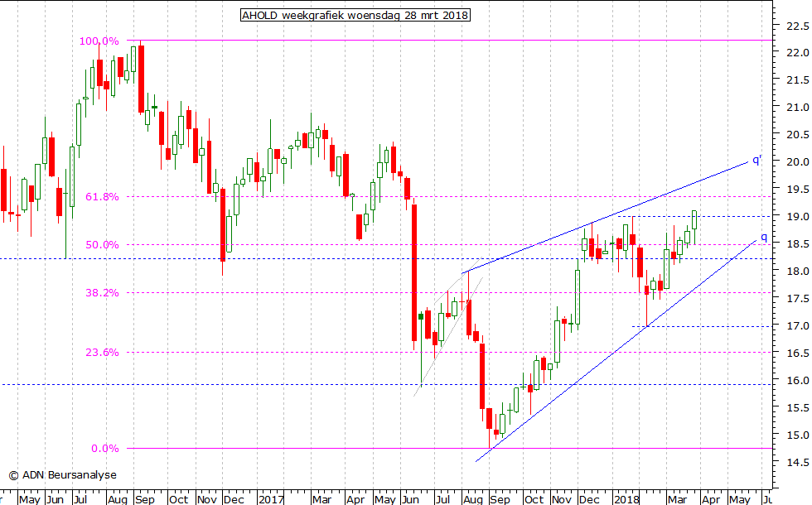812x505 pixels.
Task: Click the 17.0 price axis value
Action: 797,326
